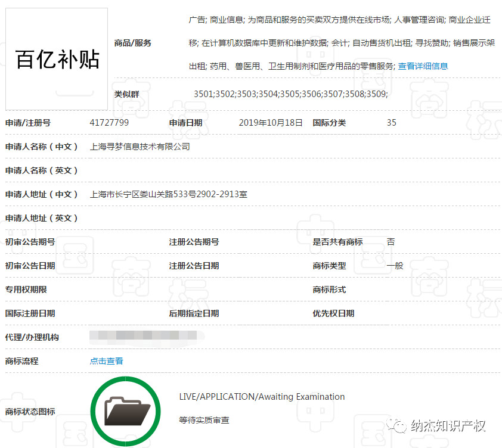Click the 代理/办理机构 label
The width and height of the screenshot is (502, 448).
(32, 337)
